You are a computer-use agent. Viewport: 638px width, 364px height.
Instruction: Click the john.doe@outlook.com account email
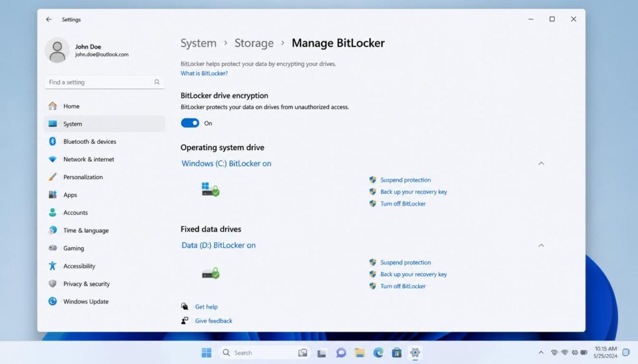[x=102, y=54]
